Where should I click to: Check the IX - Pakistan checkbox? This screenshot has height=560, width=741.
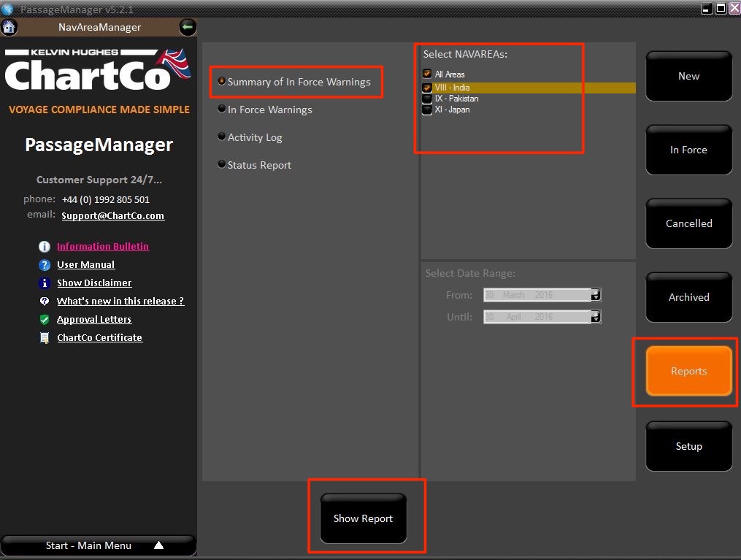(x=427, y=99)
